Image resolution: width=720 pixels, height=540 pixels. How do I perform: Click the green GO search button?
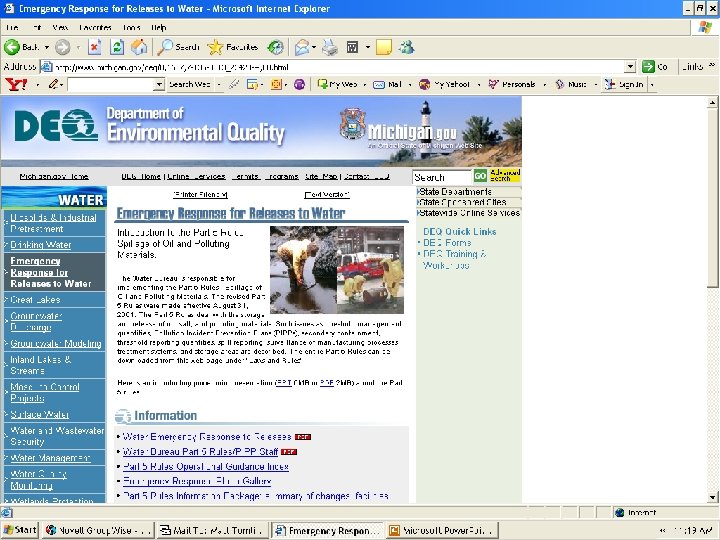(x=480, y=176)
